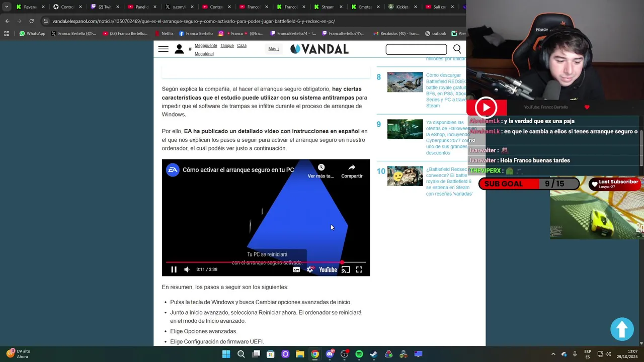Show hidden system tray icons

553,354
